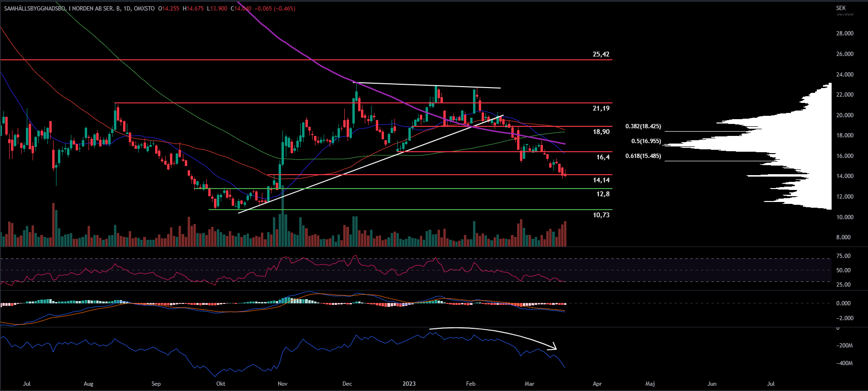Select the 25,42 price level label

pos(601,54)
